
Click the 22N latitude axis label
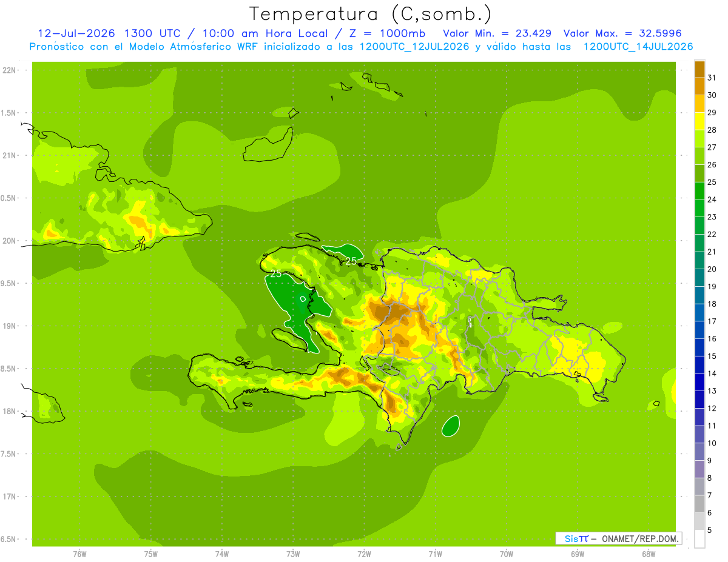(x=10, y=70)
